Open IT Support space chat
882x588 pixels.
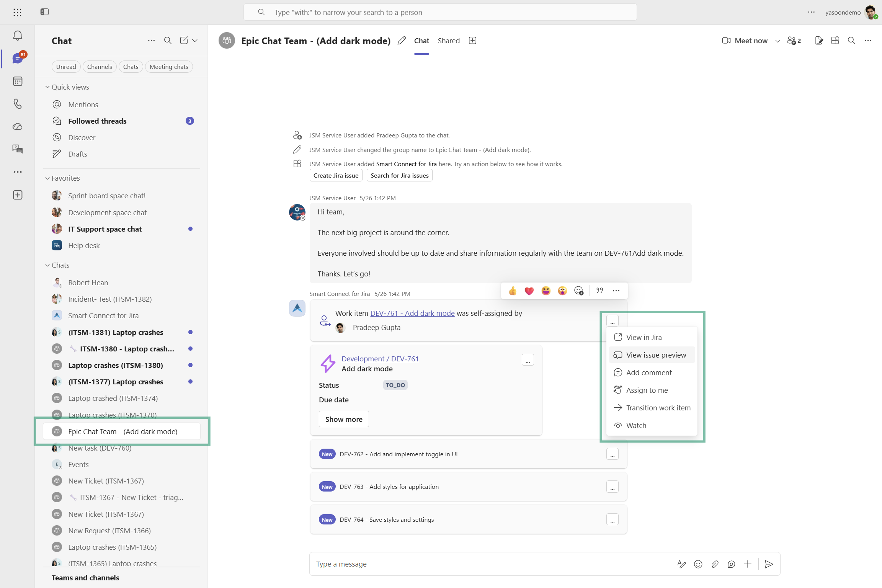[x=122, y=229]
